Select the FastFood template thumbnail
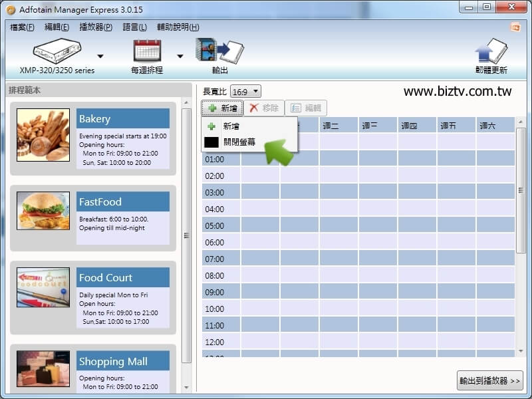Viewport: 532px width, 399px height. pyautogui.click(x=43, y=211)
